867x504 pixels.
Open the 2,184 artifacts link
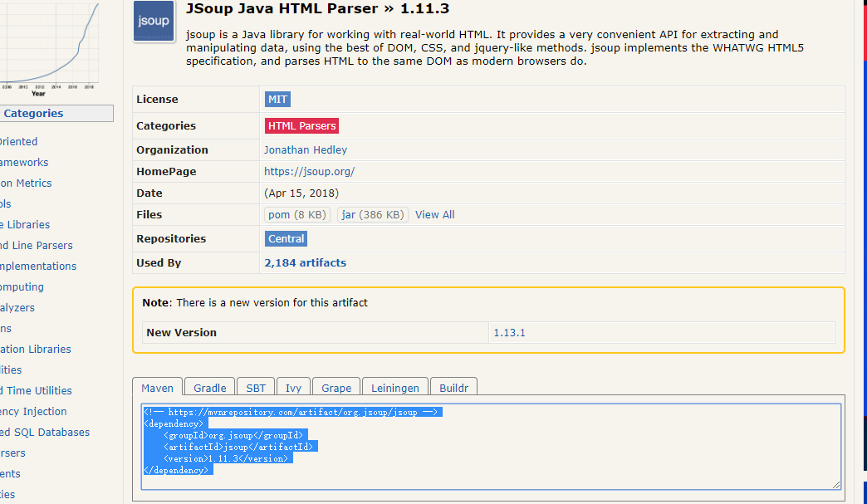[x=306, y=263]
